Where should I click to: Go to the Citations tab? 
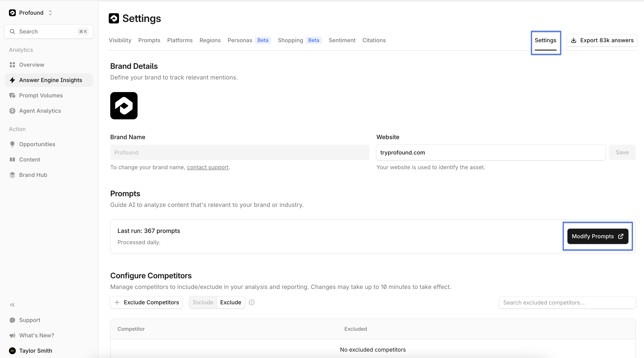point(374,40)
